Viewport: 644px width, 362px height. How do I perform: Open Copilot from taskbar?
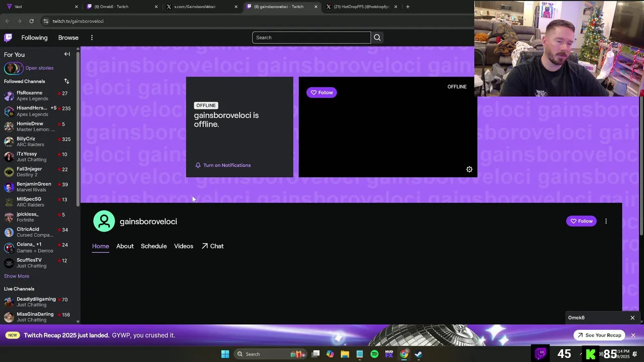[x=330, y=354]
